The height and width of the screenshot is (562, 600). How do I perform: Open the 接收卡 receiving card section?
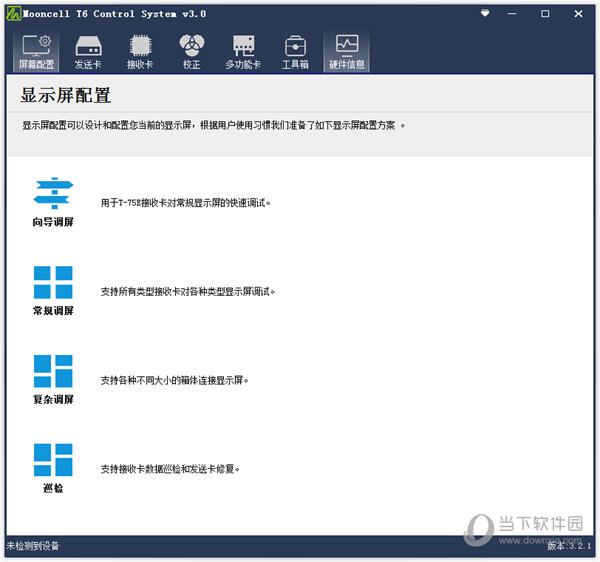click(140, 52)
